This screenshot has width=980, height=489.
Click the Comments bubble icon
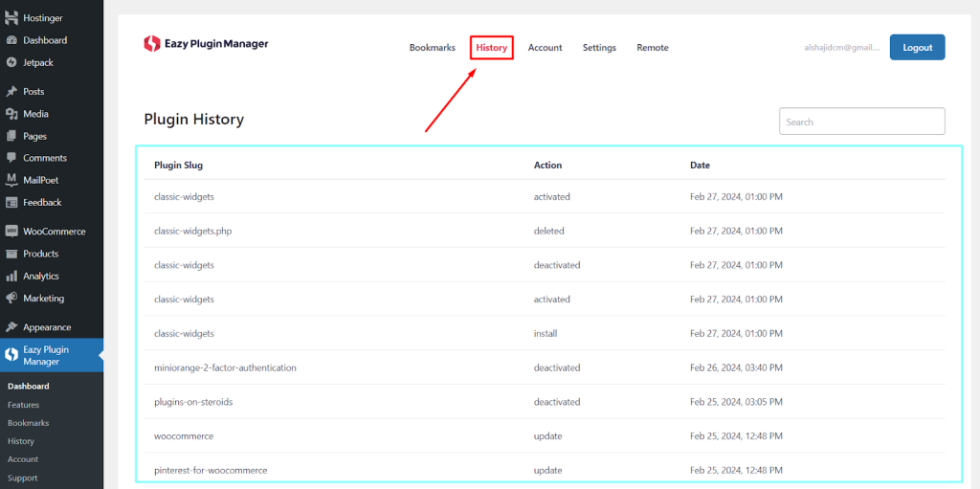[x=11, y=158]
